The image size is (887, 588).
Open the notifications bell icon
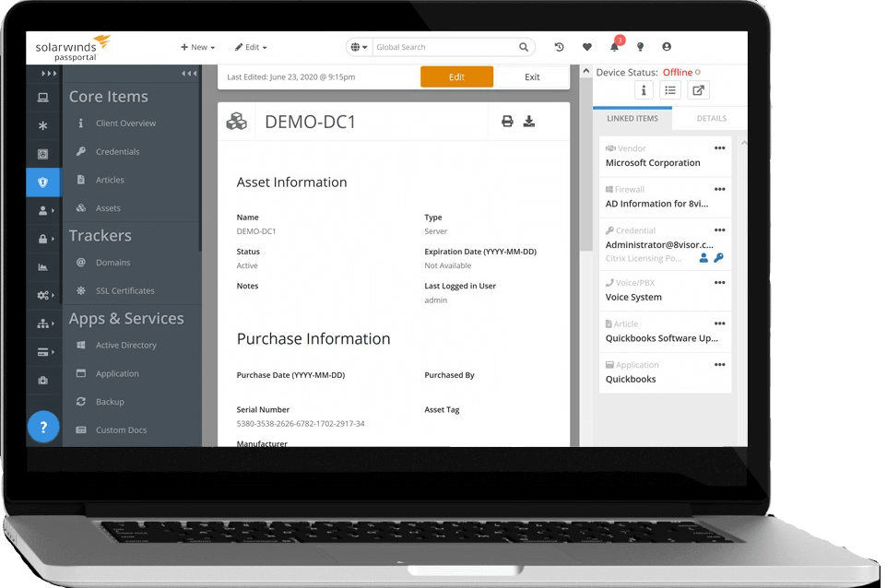click(615, 47)
